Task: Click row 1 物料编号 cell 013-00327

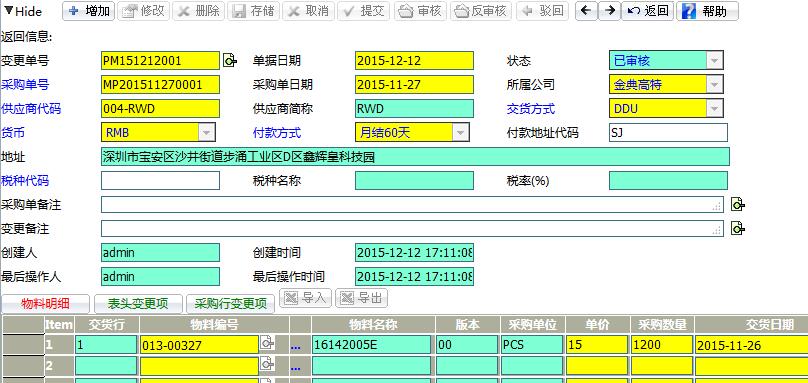Action: (x=199, y=345)
